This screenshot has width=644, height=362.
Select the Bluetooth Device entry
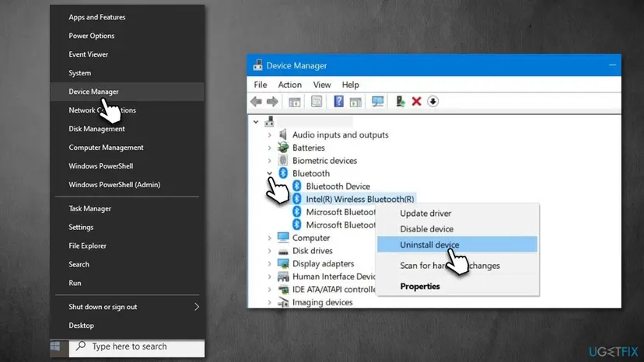click(338, 186)
